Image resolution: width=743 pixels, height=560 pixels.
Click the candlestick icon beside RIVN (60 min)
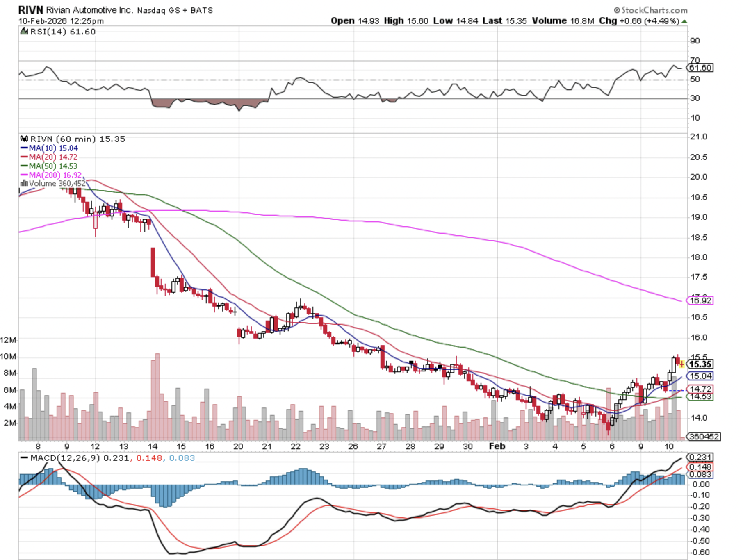(x=24, y=139)
